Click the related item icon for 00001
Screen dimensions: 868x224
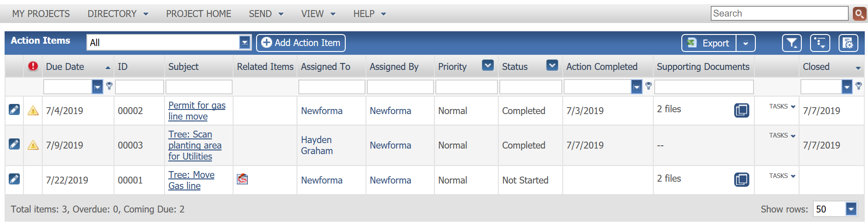point(242,179)
